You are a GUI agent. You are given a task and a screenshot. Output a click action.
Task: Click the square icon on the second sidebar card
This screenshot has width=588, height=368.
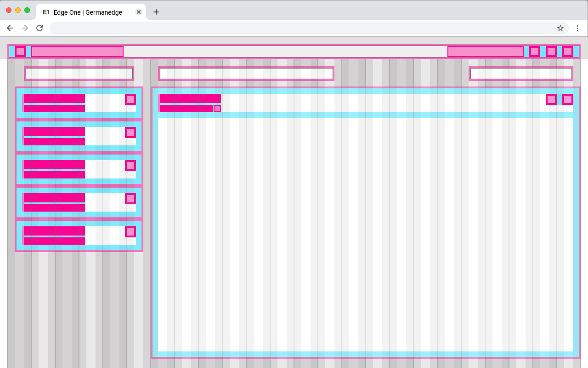click(130, 132)
